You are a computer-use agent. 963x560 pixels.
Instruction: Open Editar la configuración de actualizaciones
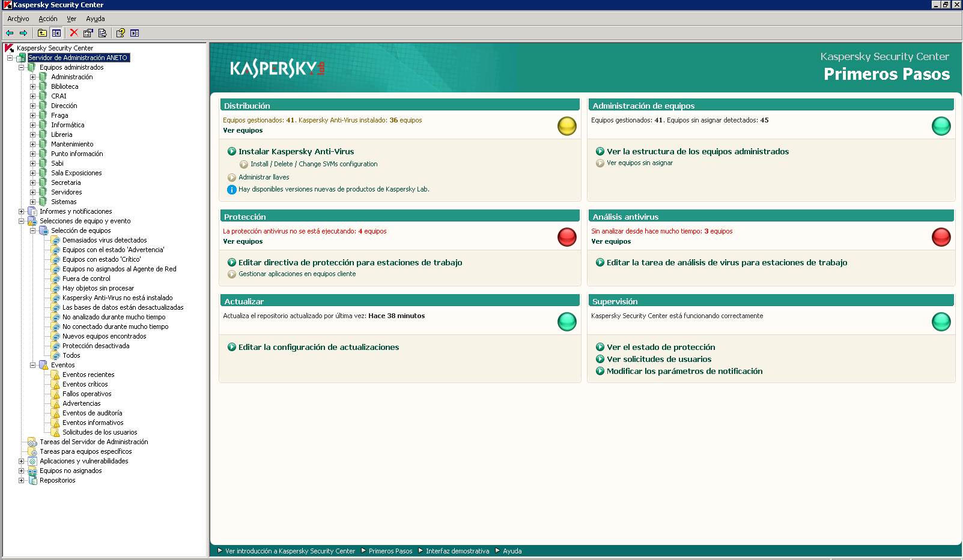pyautogui.click(x=318, y=348)
